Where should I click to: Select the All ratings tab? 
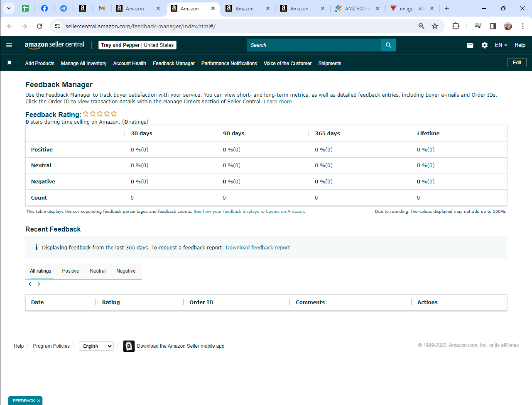click(41, 271)
